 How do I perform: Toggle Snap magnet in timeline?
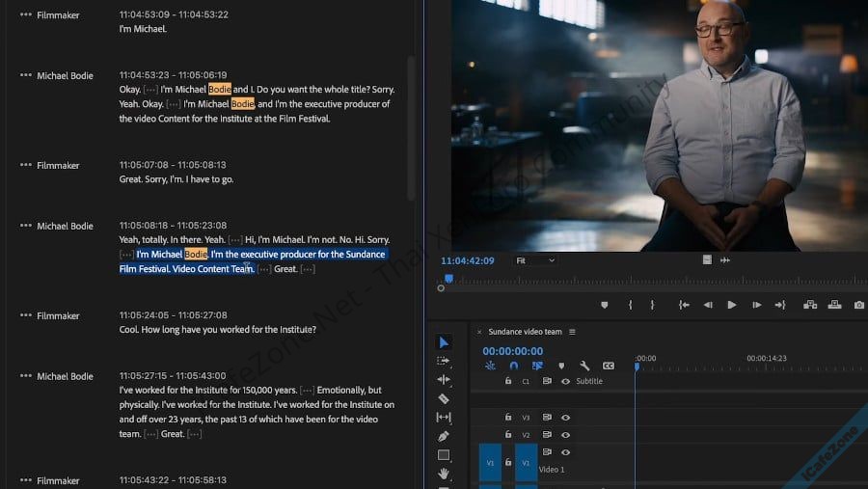point(513,367)
